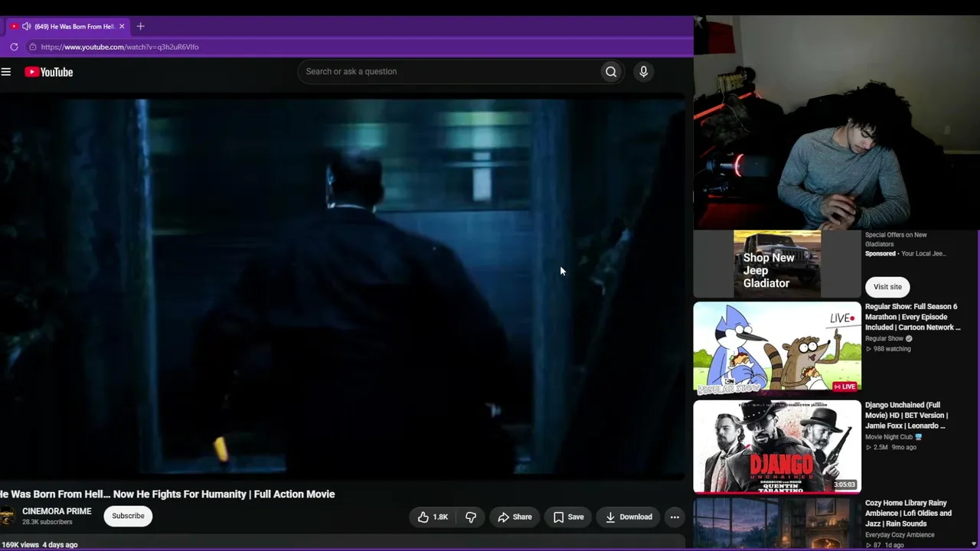Open Everyday Cozy Ambience channel

coord(900,535)
